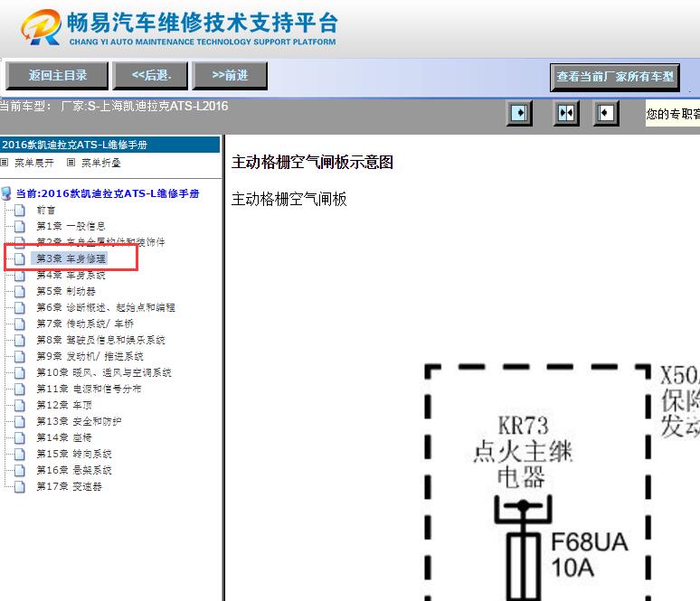This screenshot has width=700, height=601.
Task: Click the page icon beside 第7章
Action: pos(20,324)
